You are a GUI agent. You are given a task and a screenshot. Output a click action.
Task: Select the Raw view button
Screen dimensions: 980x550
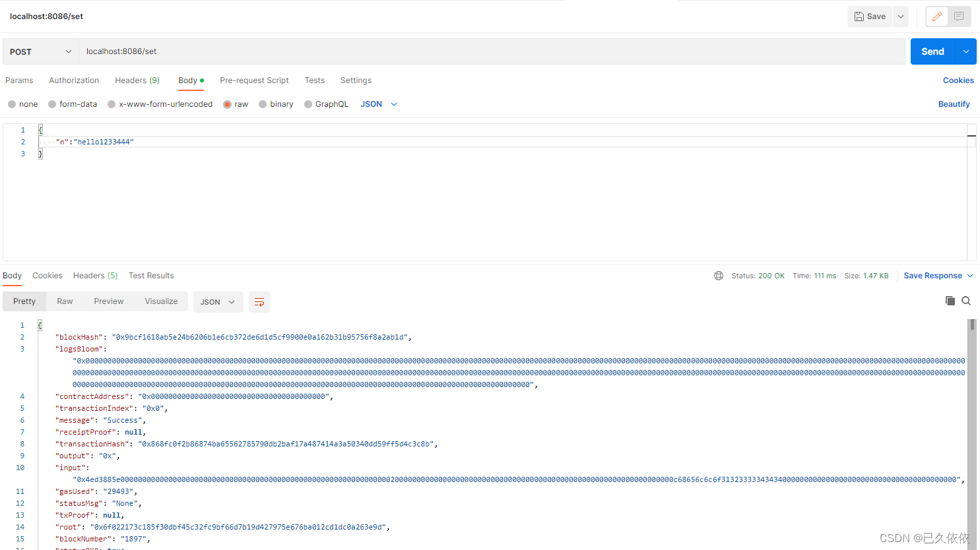65,301
